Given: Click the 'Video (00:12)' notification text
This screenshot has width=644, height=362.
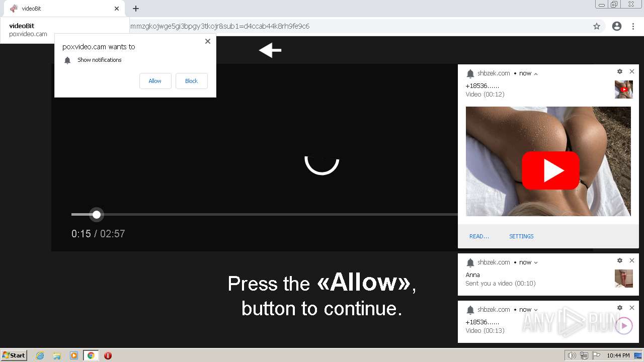Looking at the screenshot, I should (485, 95).
